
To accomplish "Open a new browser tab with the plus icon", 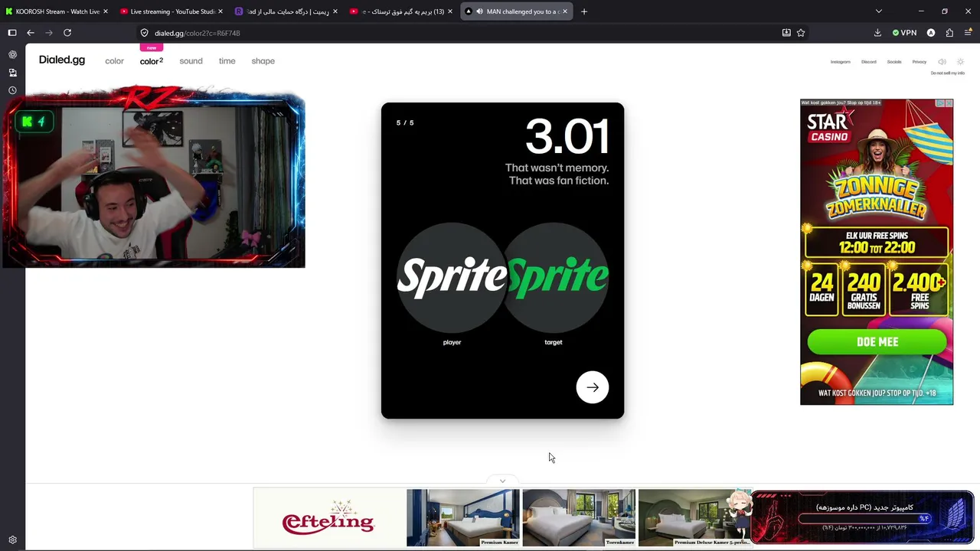I will 584,11.
